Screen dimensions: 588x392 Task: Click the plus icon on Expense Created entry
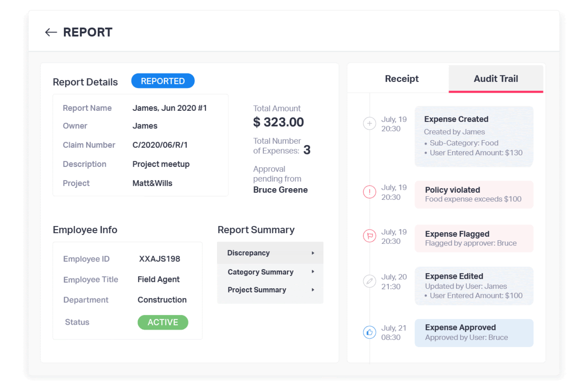click(x=369, y=124)
